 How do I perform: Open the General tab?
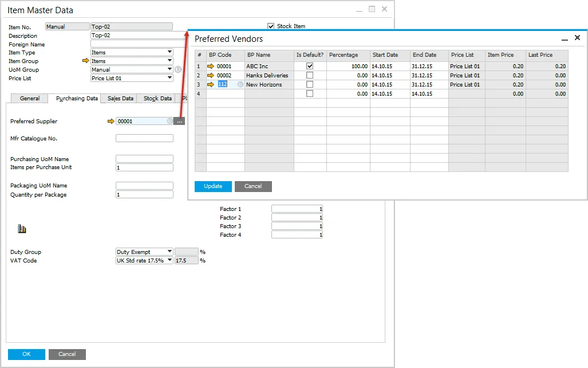coord(30,99)
